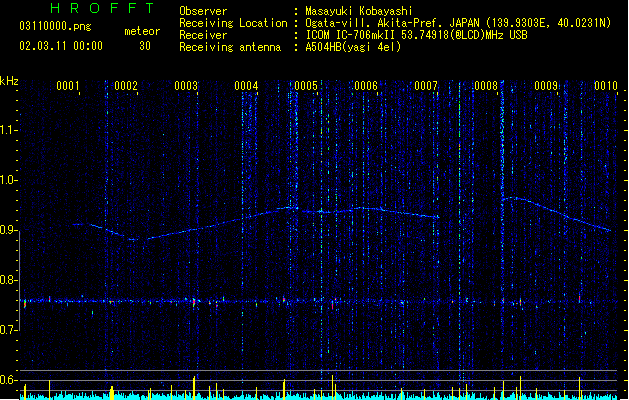The height and width of the screenshot is (400, 629).
Task: Click time marker 0004
Action: point(246,86)
